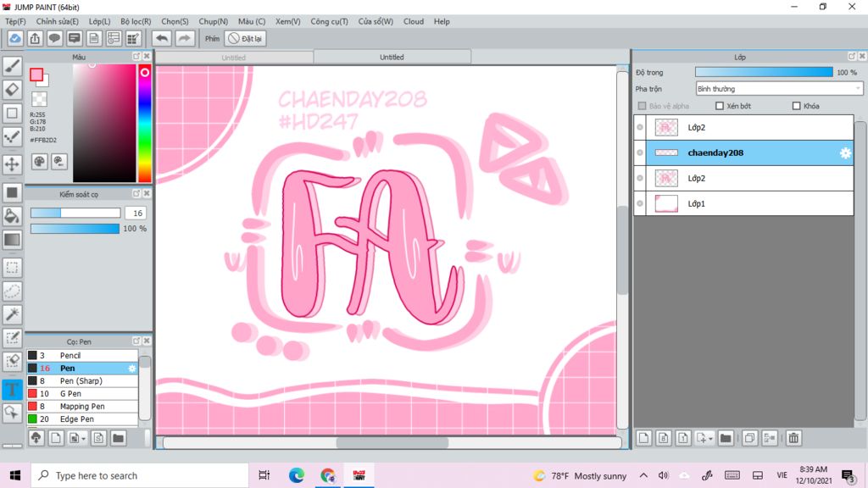Image resolution: width=868 pixels, height=488 pixels.
Task: Select the G Pen brush
Action: pyautogui.click(x=82, y=393)
